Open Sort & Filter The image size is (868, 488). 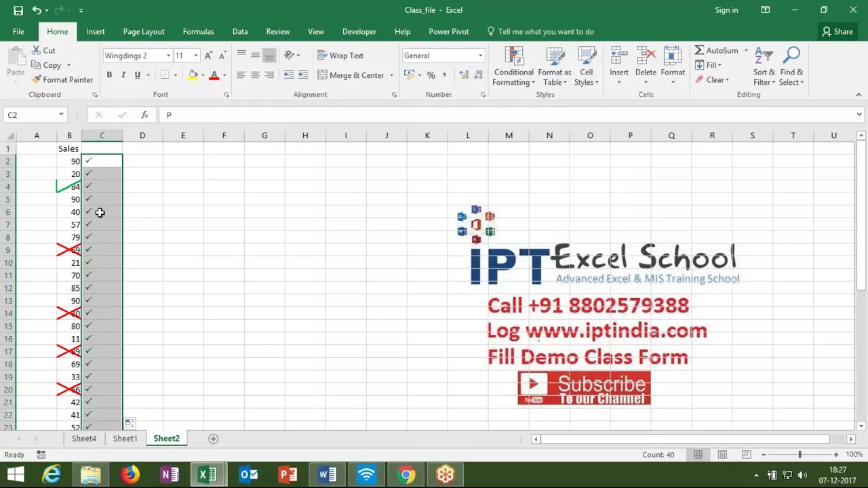(x=764, y=66)
